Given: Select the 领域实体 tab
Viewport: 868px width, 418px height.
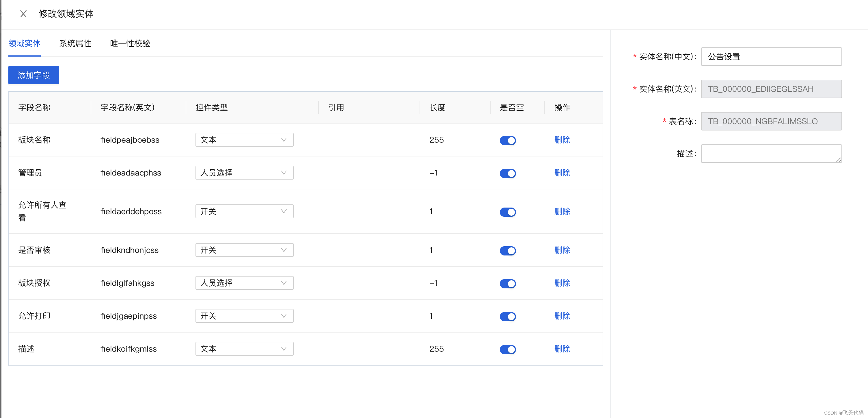Looking at the screenshot, I should pyautogui.click(x=24, y=44).
